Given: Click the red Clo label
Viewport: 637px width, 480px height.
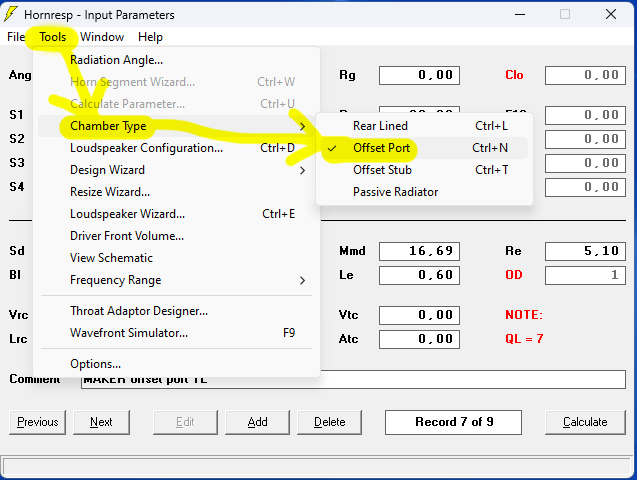Looking at the screenshot, I should 514,75.
